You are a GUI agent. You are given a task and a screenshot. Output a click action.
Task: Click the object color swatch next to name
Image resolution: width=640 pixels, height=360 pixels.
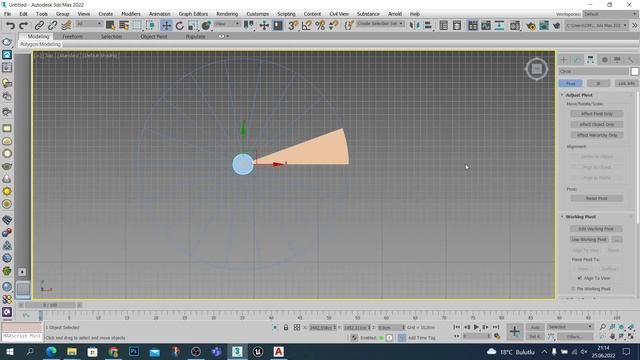pyautogui.click(x=635, y=71)
